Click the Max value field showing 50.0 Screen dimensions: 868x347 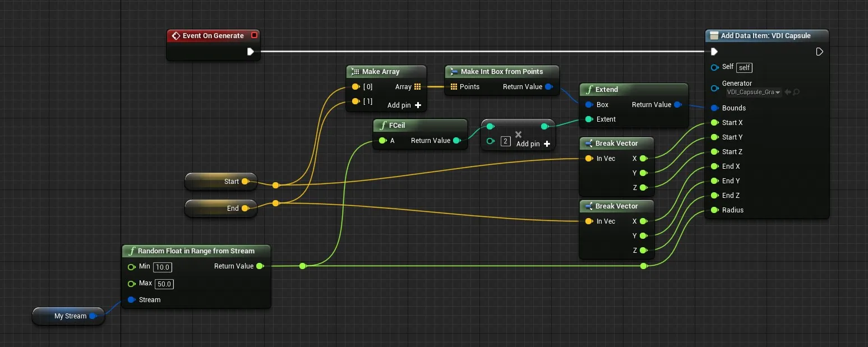click(x=164, y=284)
